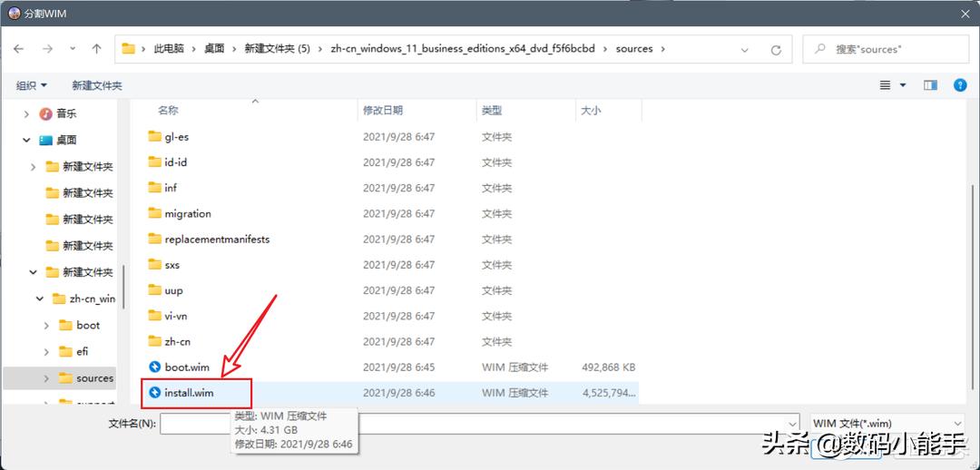Sort by 类型 column header
Screen dimensions: 980x470
click(492, 111)
